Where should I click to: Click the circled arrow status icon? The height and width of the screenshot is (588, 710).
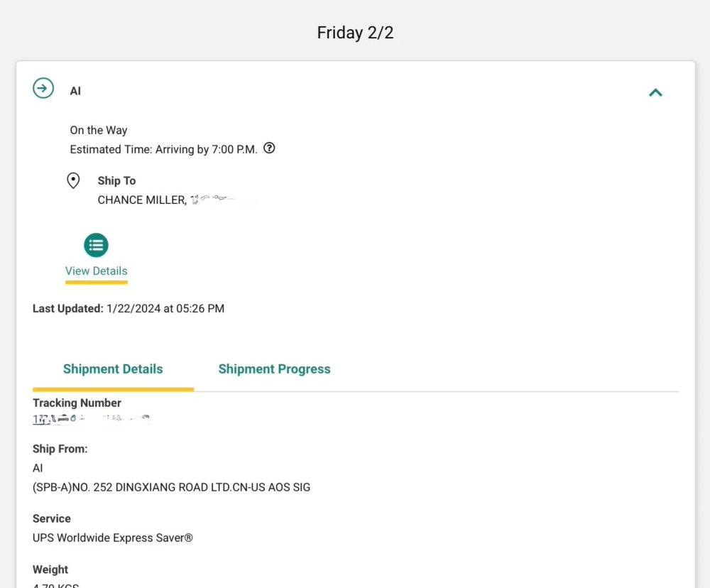click(x=43, y=89)
